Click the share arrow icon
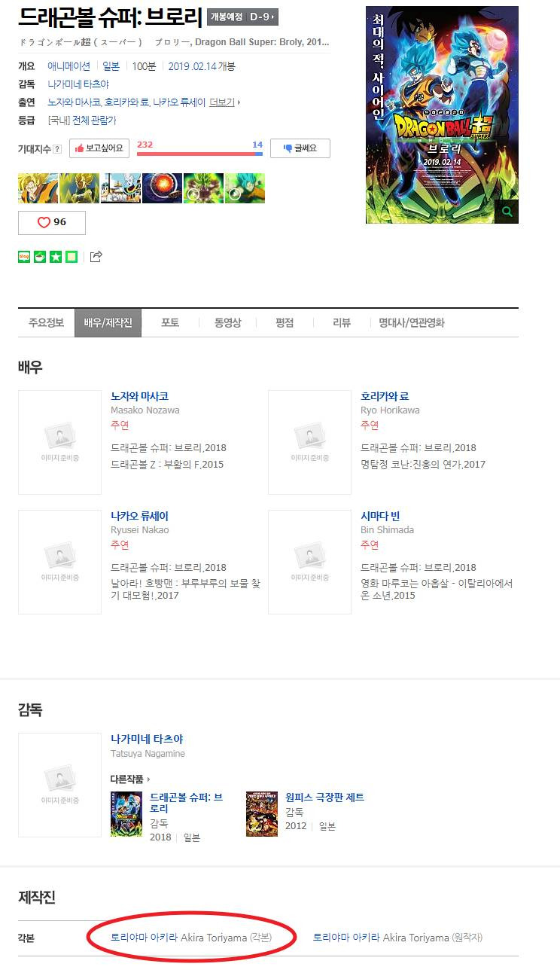560x979 pixels. click(x=96, y=257)
